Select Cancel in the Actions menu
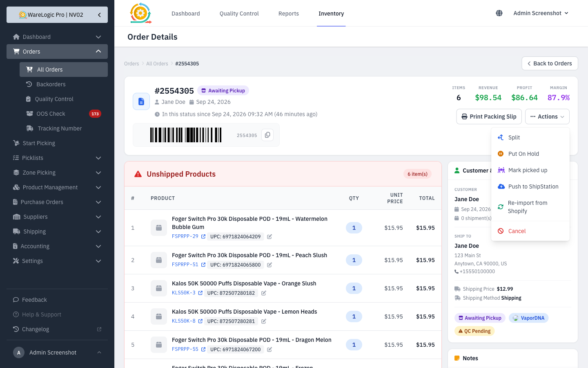Viewport: 588px width, 368px height. coord(530,231)
